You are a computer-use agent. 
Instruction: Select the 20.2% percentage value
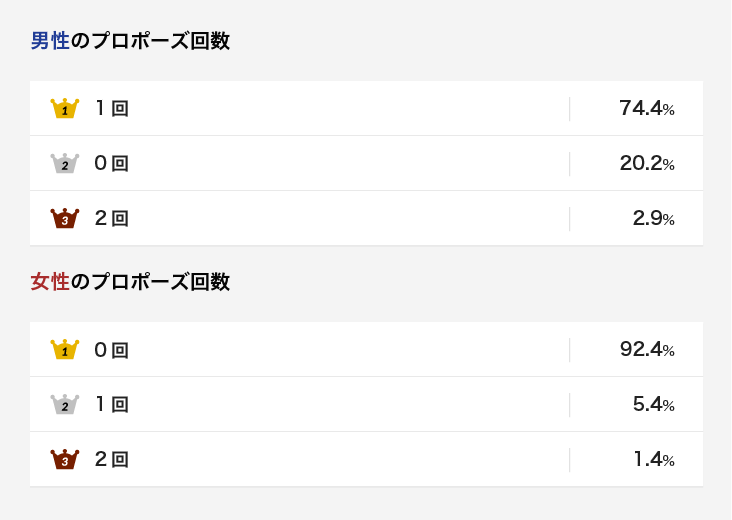[647, 163]
